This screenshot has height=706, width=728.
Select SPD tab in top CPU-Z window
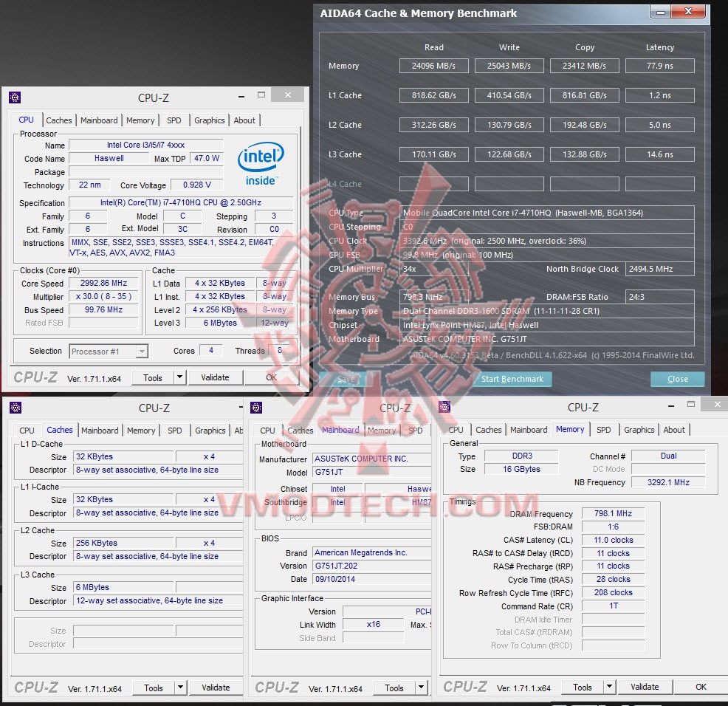174,120
